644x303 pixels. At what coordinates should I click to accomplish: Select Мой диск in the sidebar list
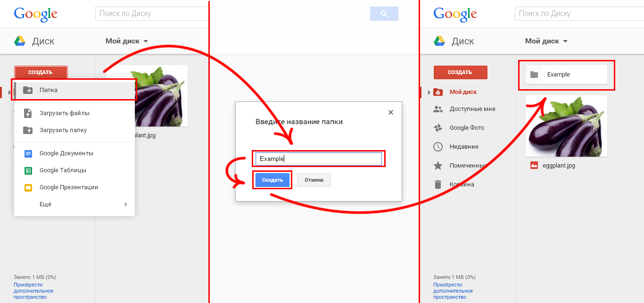(462, 92)
